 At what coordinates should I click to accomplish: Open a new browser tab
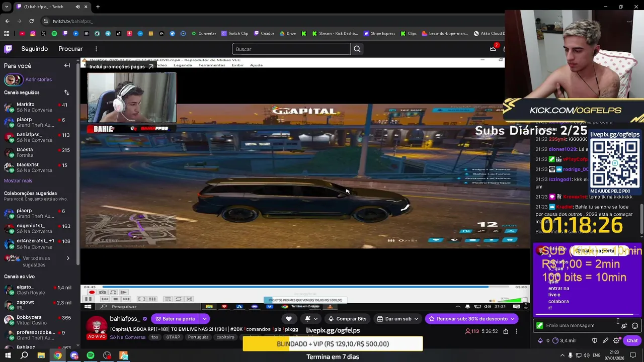[98, 7]
